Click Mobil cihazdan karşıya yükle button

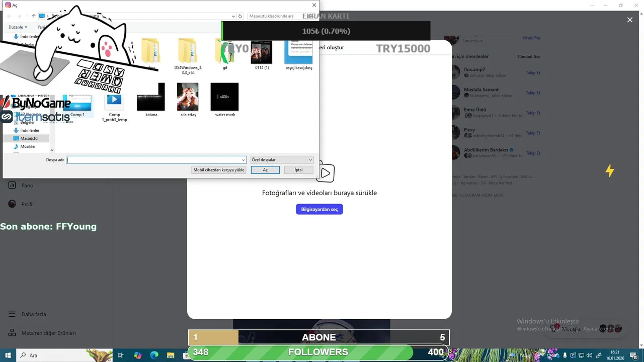[219, 170]
